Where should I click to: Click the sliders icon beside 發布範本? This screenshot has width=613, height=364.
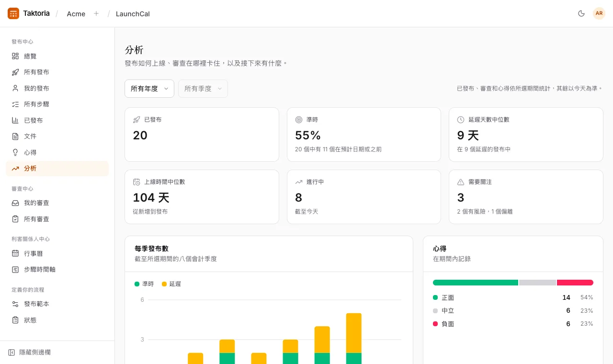15,304
